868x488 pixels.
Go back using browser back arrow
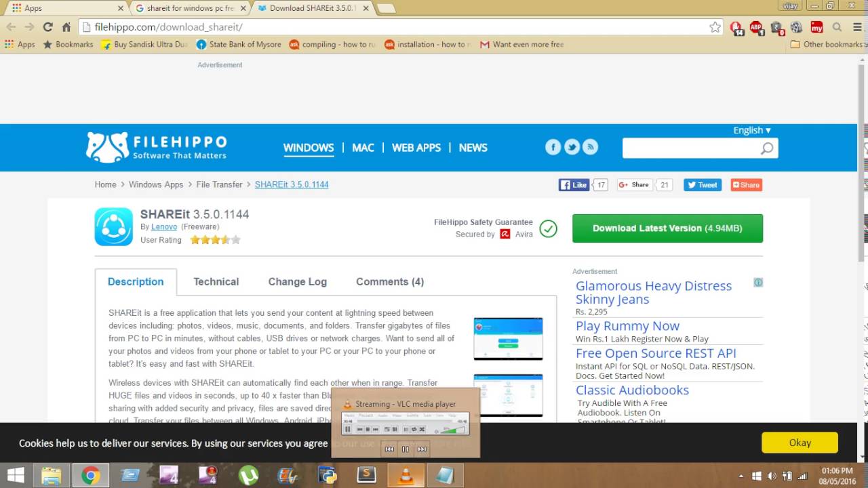11,27
